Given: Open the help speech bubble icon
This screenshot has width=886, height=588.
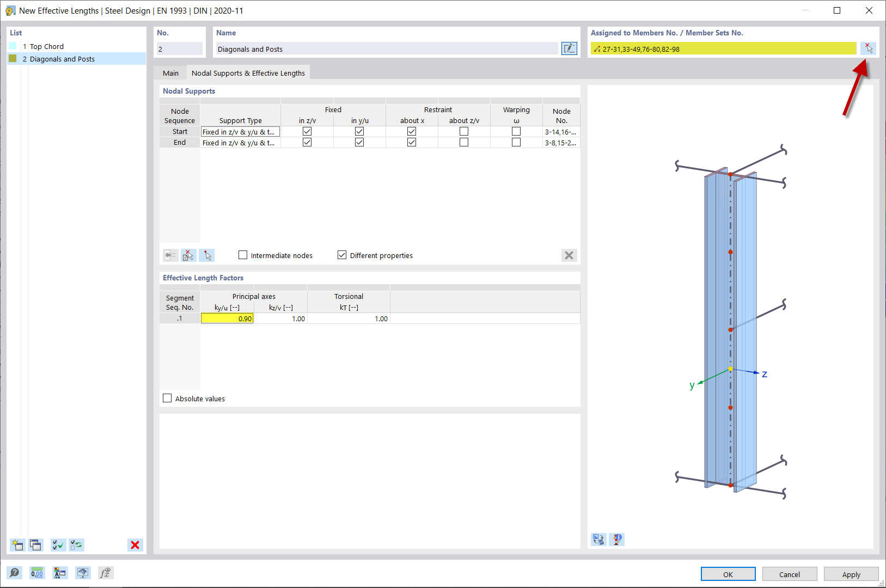Looking at the screenshot, I should click(14, 573).
